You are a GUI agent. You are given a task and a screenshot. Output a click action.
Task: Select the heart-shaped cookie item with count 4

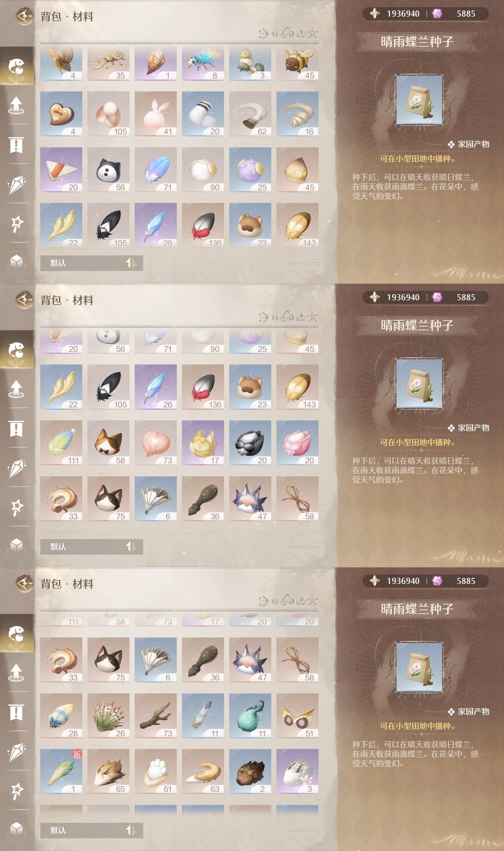pos(61,114)
